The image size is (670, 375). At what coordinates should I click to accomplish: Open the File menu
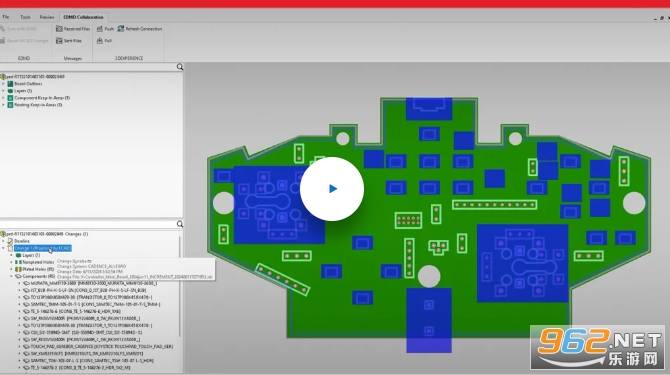pyautogui.click(x=6, y=17)
